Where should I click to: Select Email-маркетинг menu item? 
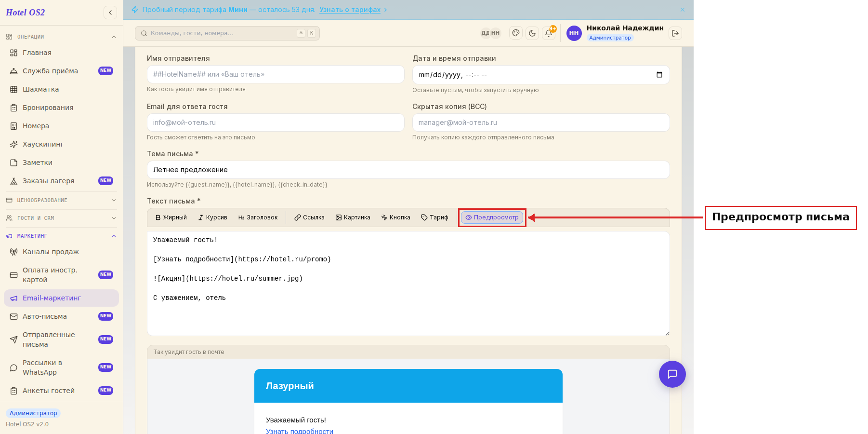61,298
